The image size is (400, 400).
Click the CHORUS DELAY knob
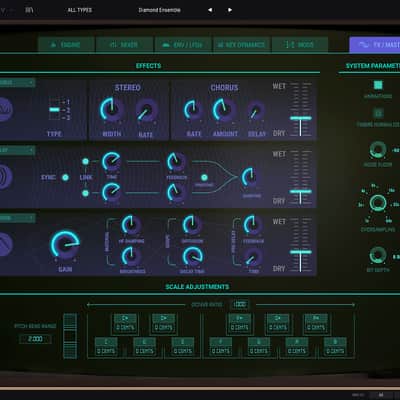coord(255,112)
